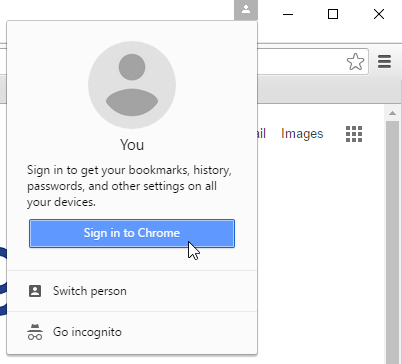Click the Switch person icon
The width and height of the screenshot is (402, 364).
pyautogui.click(x=35, y=291)
